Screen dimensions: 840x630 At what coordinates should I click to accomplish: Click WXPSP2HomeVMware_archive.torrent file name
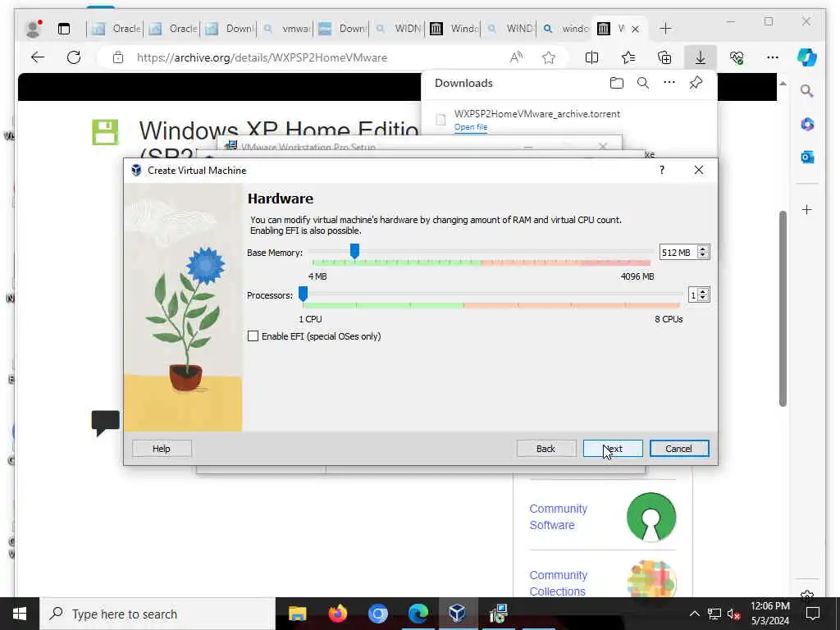536,113
